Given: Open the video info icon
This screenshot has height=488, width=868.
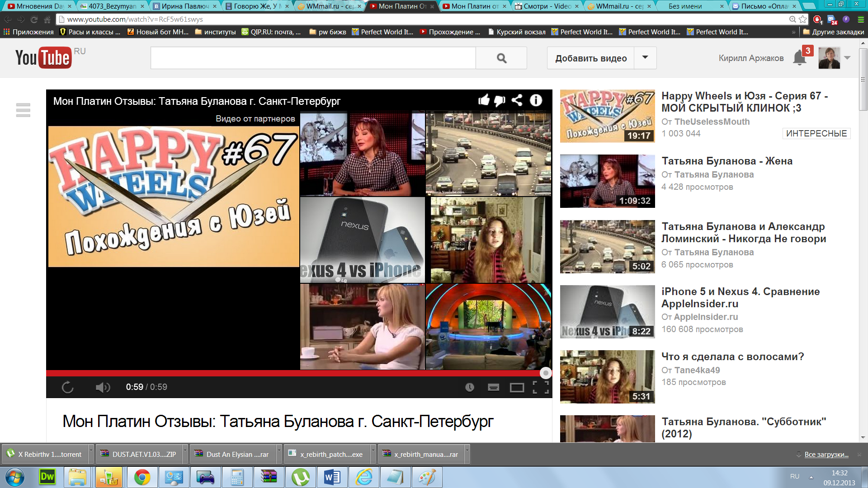Looking at the screenshot, I should click(x=536, y=100).
